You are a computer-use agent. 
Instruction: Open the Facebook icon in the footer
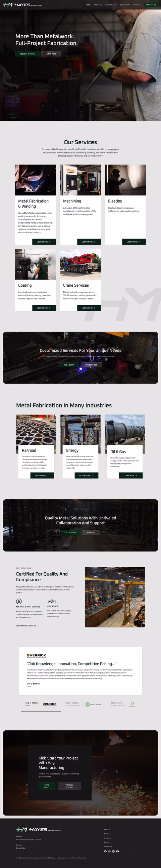pos(105,852)
